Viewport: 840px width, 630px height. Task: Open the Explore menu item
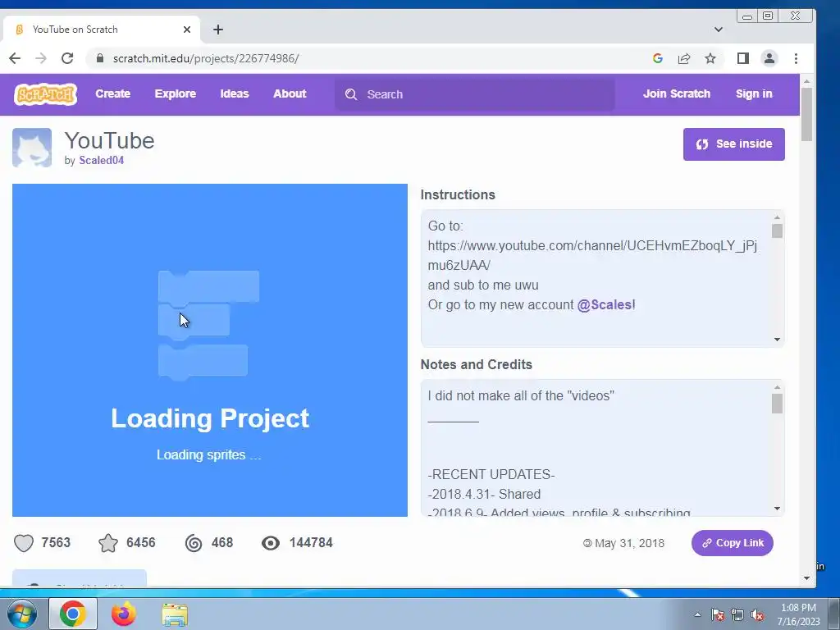(176, 94)
